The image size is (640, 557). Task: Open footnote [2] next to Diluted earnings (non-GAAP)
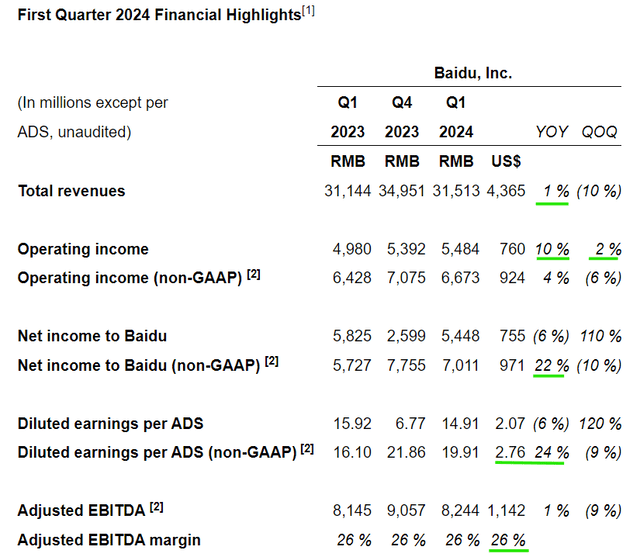[x=307, y=449]
